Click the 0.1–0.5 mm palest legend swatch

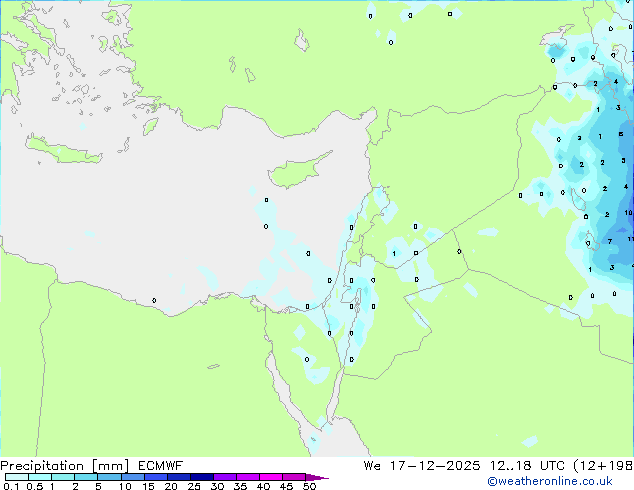(17, 477)
